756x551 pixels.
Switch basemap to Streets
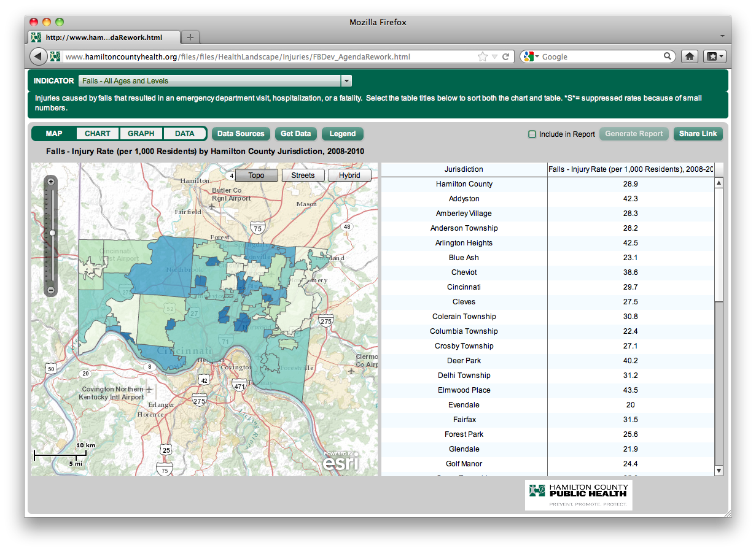coord(303,175)
